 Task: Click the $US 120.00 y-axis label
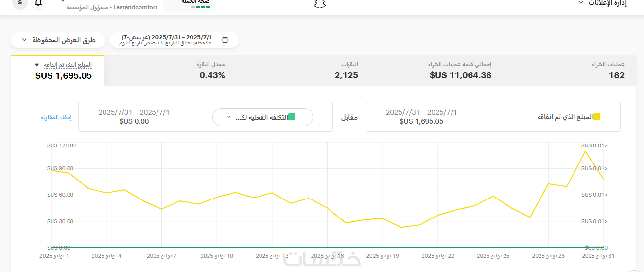click(x=62, y=145)
